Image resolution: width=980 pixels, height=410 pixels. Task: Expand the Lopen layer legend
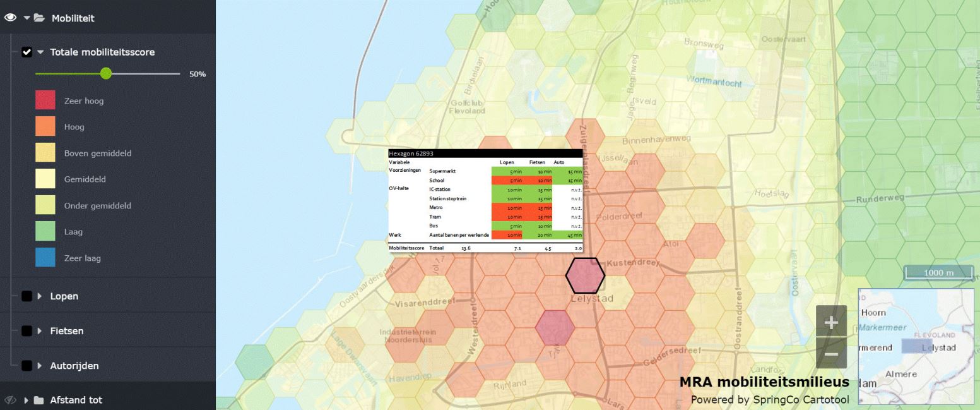coord(40,296)
